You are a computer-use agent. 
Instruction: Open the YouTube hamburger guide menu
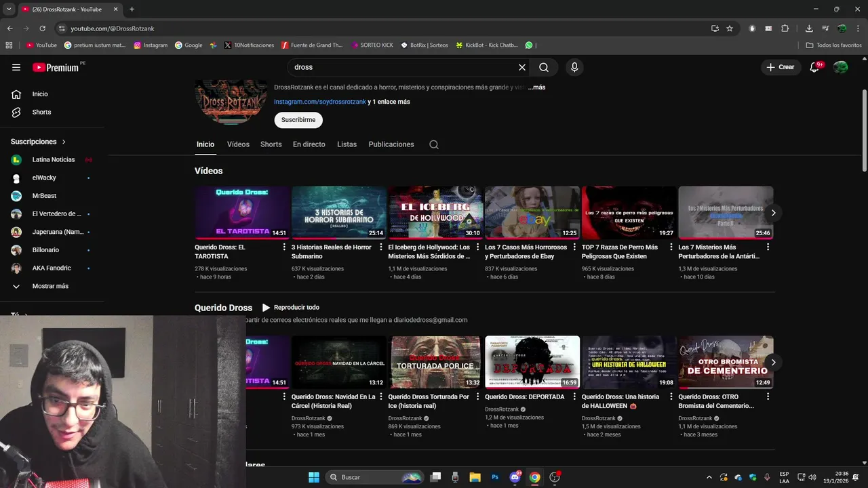[x=16, y=67]
